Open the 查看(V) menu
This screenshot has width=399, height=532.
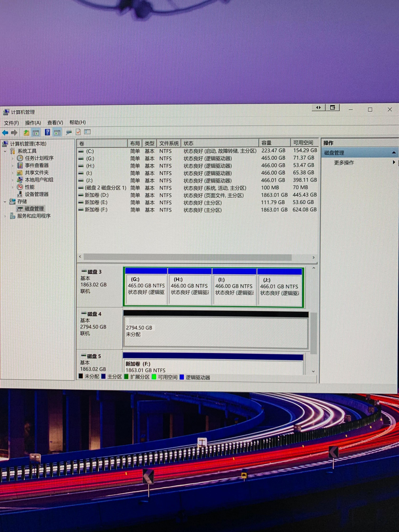click(x=55, y=123)
